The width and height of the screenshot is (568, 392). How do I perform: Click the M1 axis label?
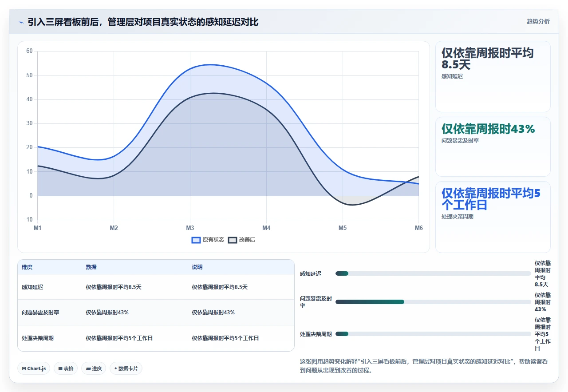[38, 228]
